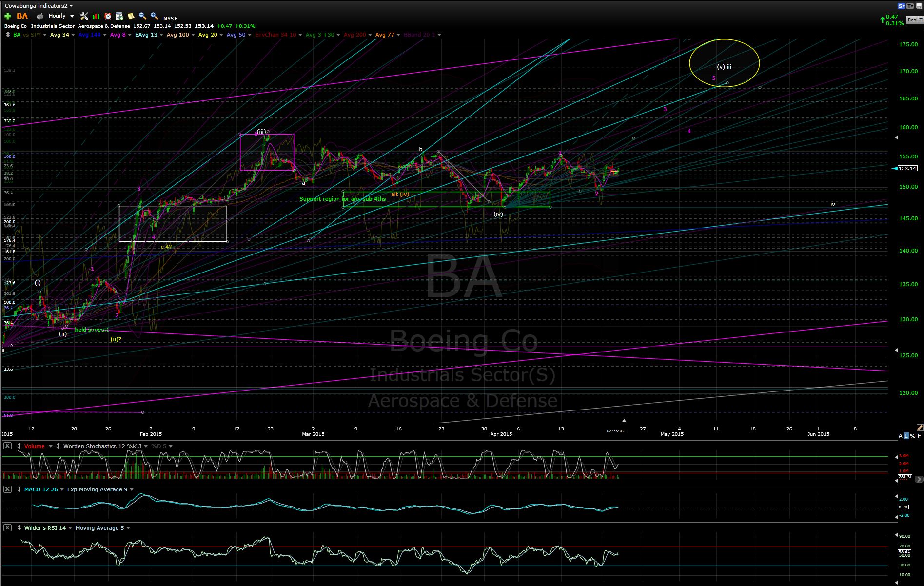924x586 pixels.
Task: Click the reorder arrows beside Volume
Action: tap(19, 446)
